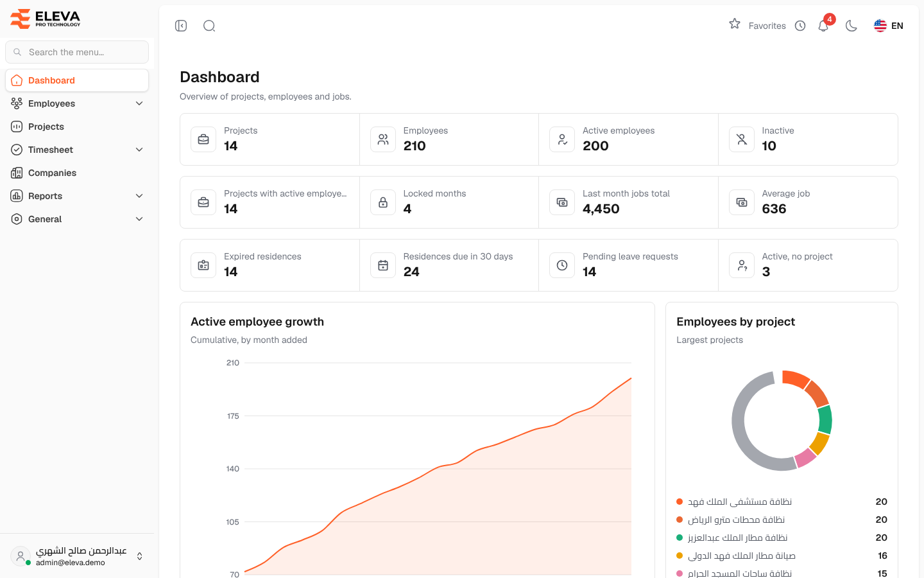Click the user avatar icon

coord(21,556)
